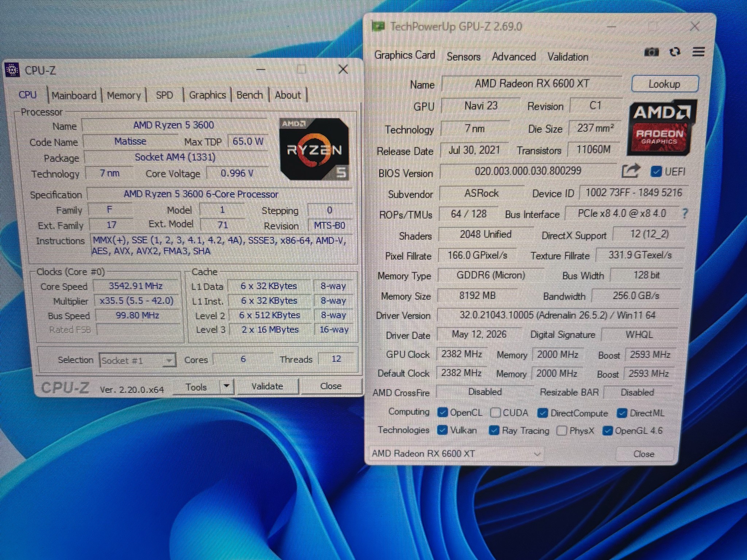Click the BIOS Version field in GPU-Z
The image size is (747, 560).
coord(528,171)
